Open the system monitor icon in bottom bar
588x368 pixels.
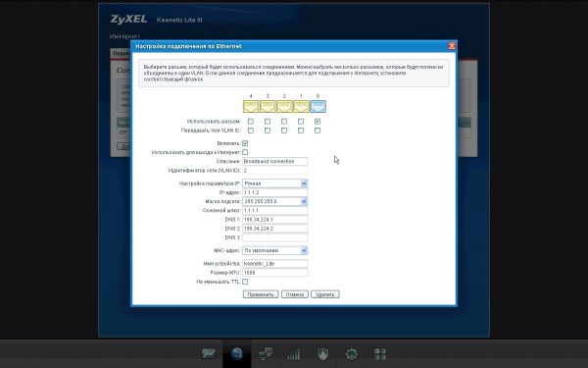click(209, 353)
